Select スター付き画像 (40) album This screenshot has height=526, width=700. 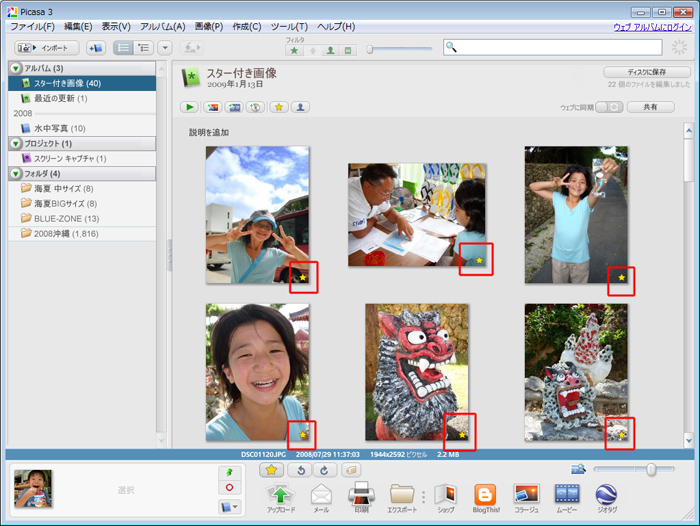tap(82, 83)
